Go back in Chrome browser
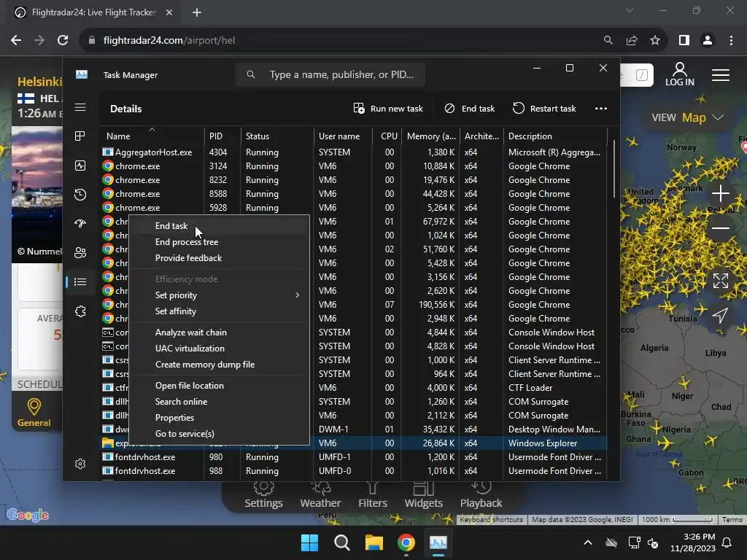747x560 pixels. click(16, 41)
